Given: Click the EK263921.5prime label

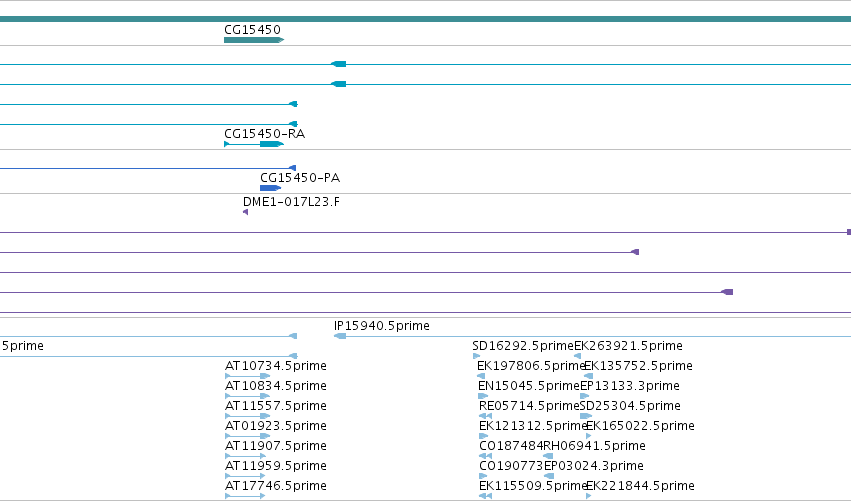Looking at the screenshot, I should [628, 346].
